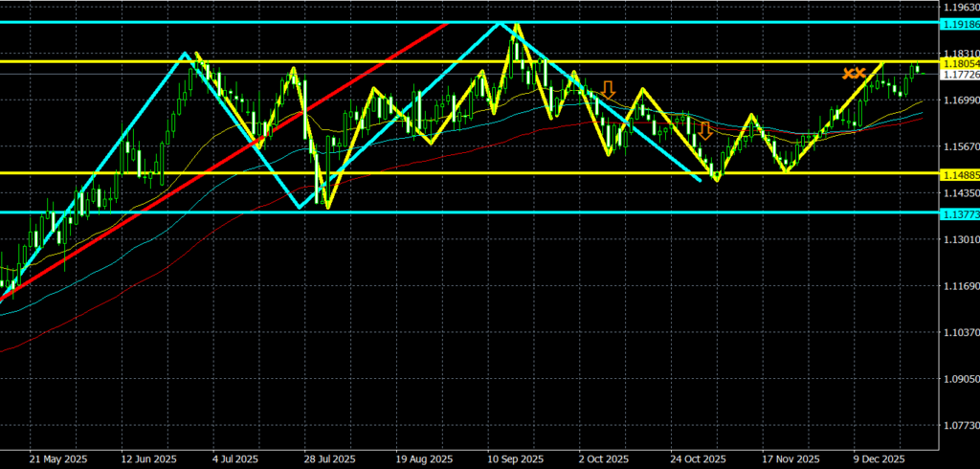The image size is (980, 469).
Task: Click the cyan 1.13773 price label
Action: pos(959,212)
